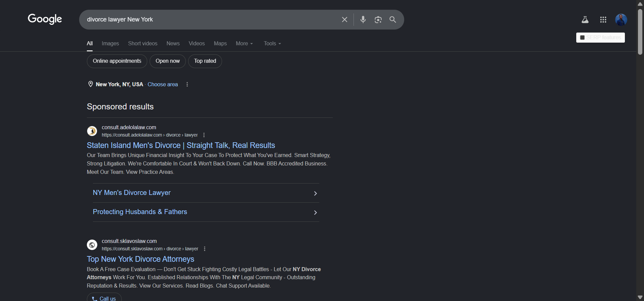Switch to the News tab

(173, 43)
